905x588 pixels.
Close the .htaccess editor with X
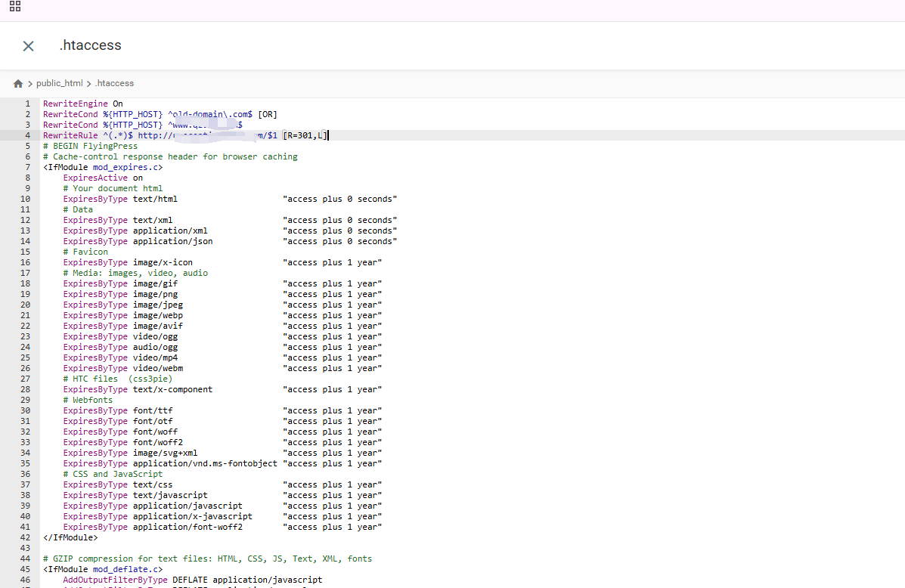tap(28, 46)
